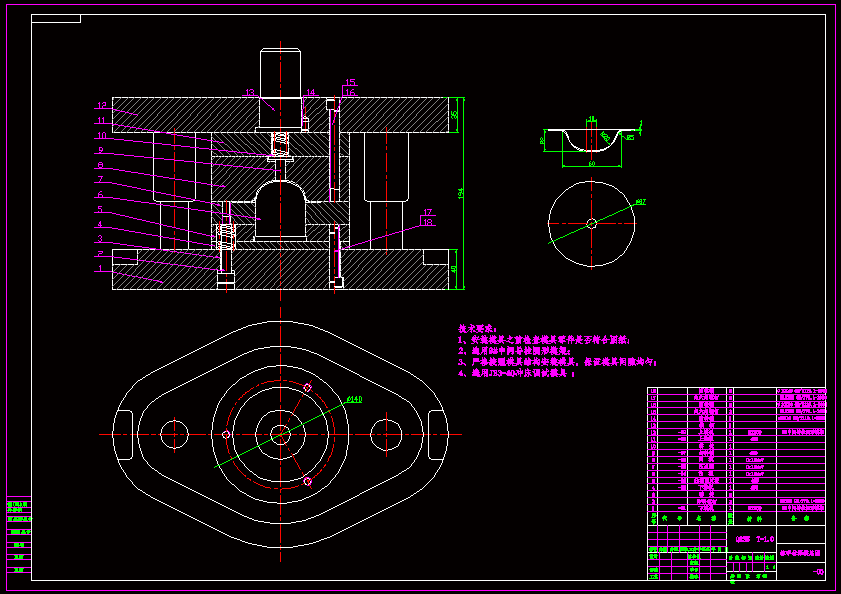Select the T-1.0 text in title block
The width and height of the screenshot is (841, 594).
(x=765, y=539)
